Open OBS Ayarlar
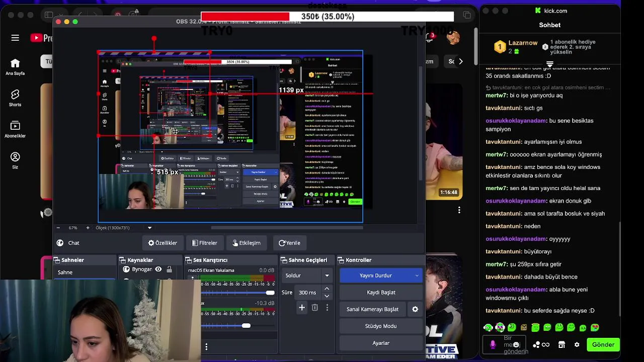This screenshot has height=362, width=644. [x=381, y=343]
